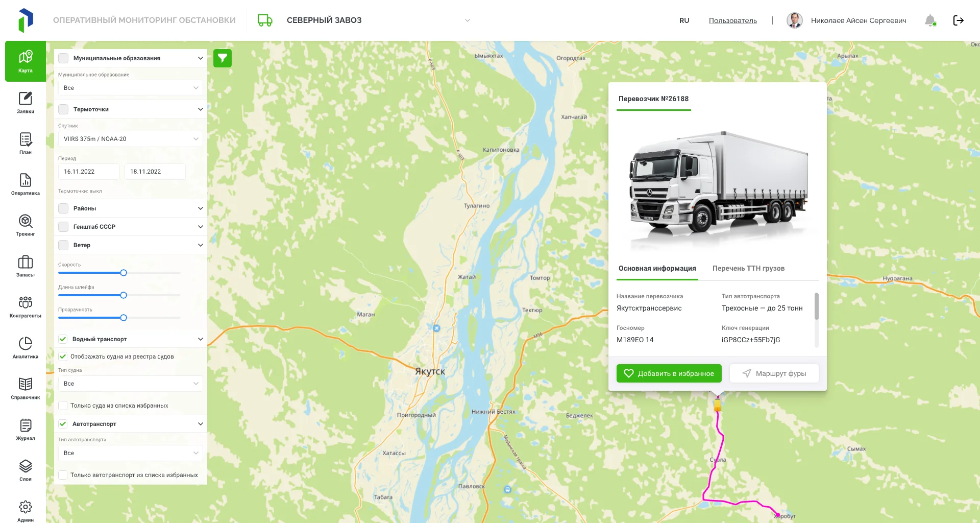980x523 pixels.
Task: Open the Тип автотранспорта dropdown
Action: (131, 453)
